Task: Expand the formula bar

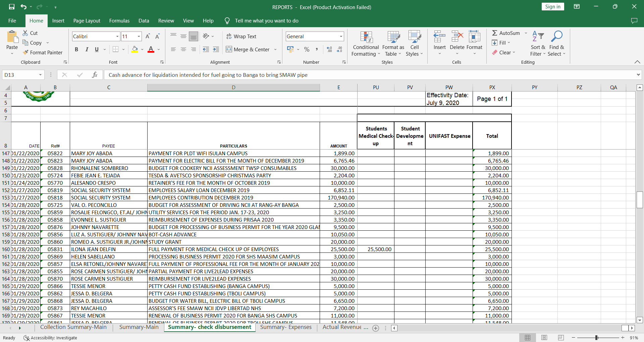Action: point(638,75)
